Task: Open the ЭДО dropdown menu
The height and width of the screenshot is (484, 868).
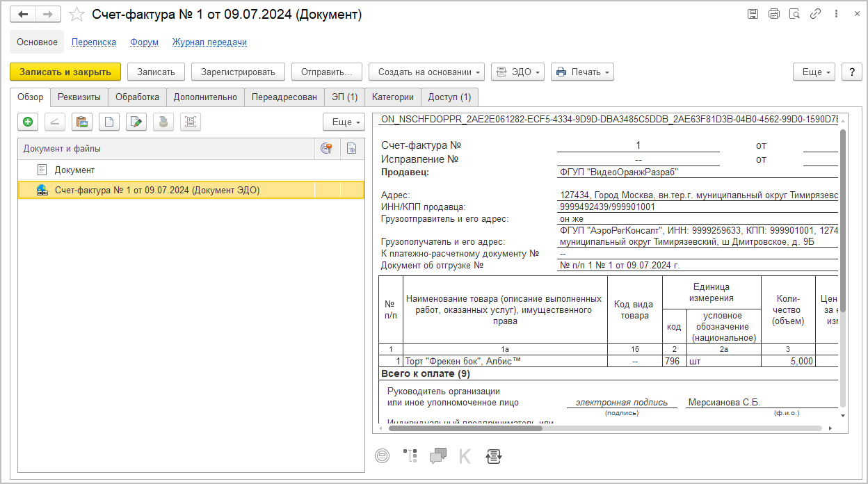Action: click(x=517, y=72)
